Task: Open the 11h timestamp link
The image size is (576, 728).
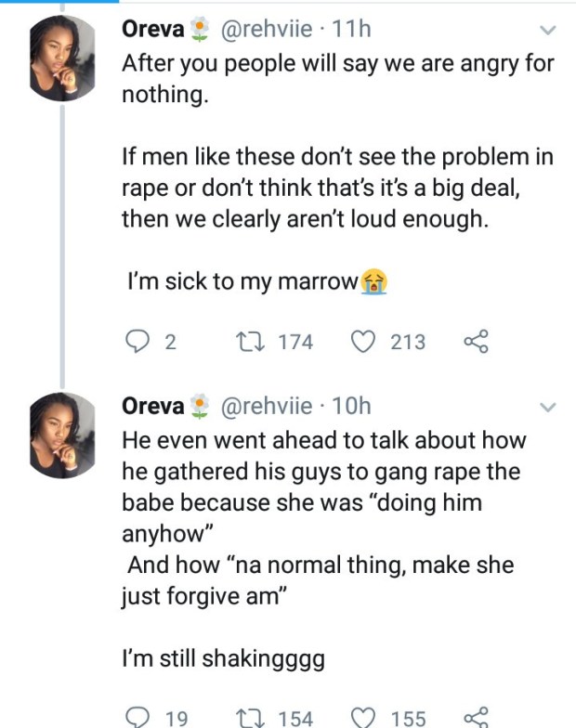Action: (x=351, y=30)
